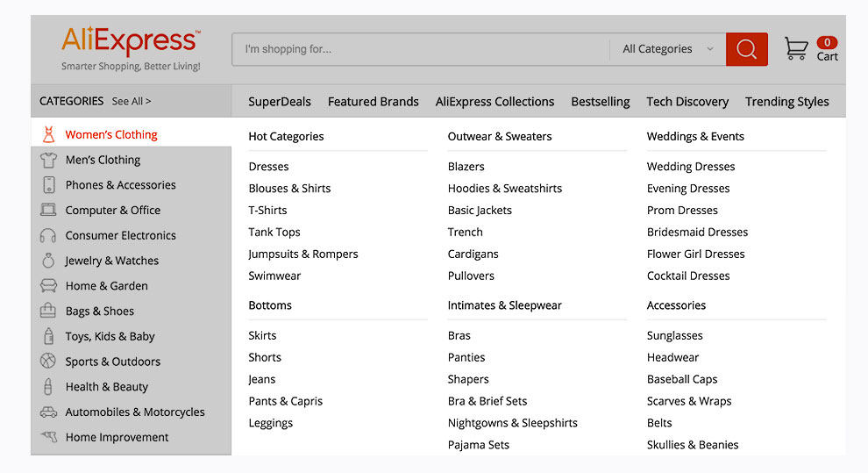
Task: Open the Blouses & Shirts link
Action: coord(289,189)
